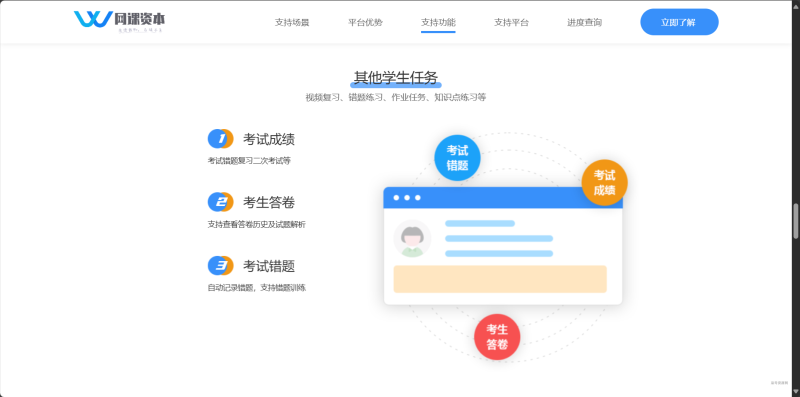Click the subtitle starting 视频复习
The width and height of the screenshot is (800, 397).
click(396, 97)
